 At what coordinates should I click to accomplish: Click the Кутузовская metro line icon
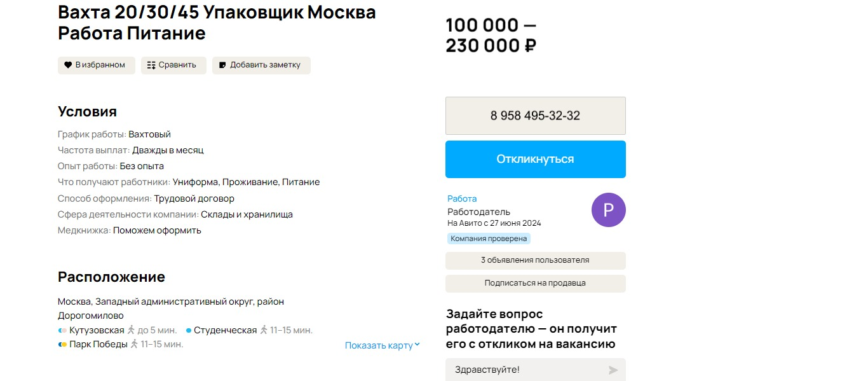(x=62, y=330)
